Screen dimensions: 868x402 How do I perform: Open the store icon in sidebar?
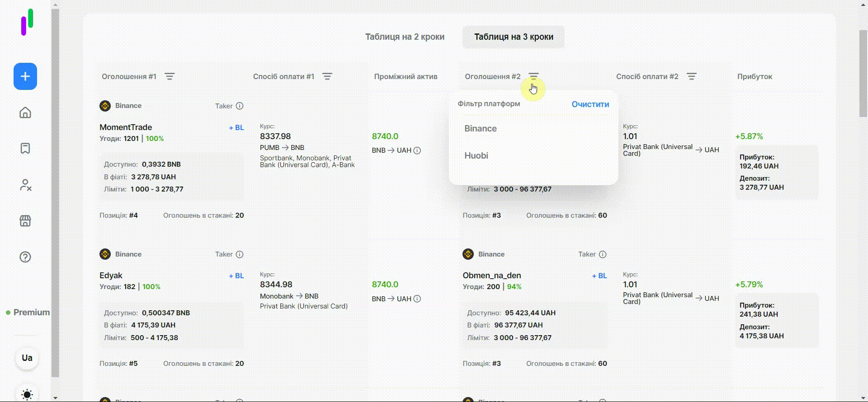coord(25,221)
